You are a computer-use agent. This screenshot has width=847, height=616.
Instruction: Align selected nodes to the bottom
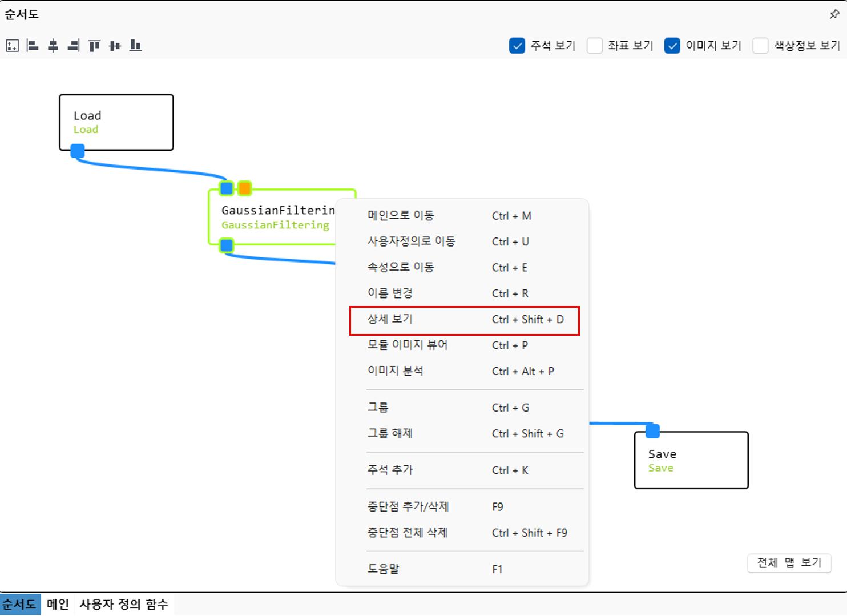135,46
